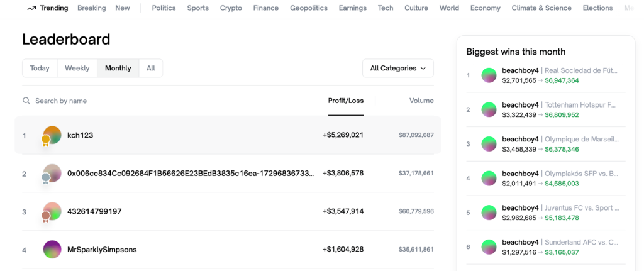Click the second-place silver medal avatar

(x=52, y=174)
